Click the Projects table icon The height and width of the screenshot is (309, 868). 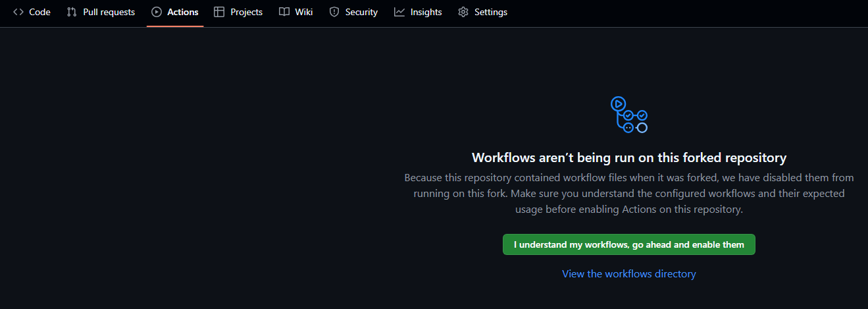(219, 12)
